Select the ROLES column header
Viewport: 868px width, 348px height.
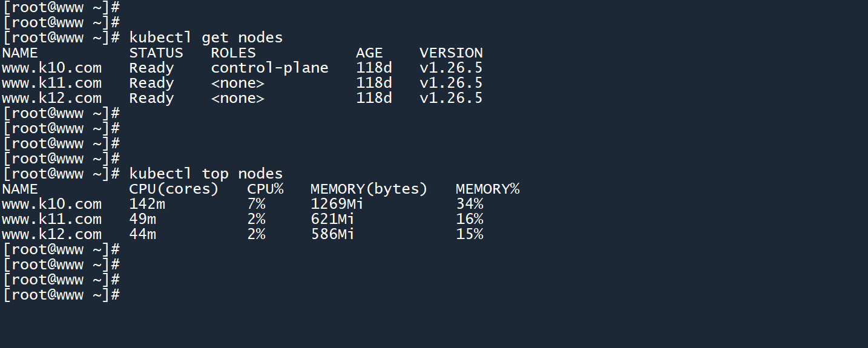click(x=233, y=53)
